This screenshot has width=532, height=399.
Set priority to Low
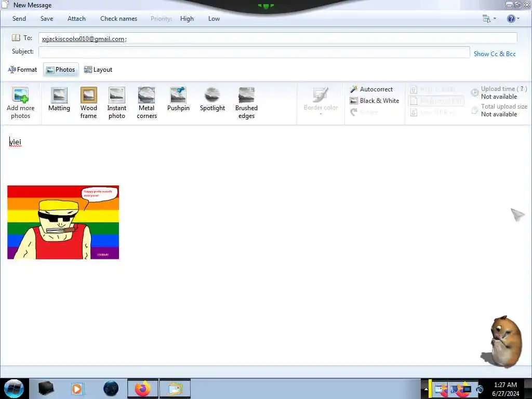[x=214, y=19]
